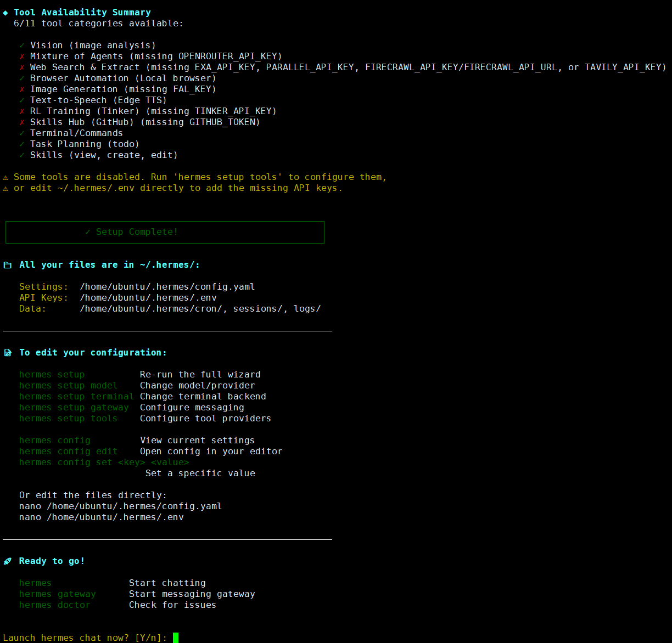Click the red X beside Web Search & Extract
Screen dimensions: 672x643
pyautogui.click(x=22, y=67)
